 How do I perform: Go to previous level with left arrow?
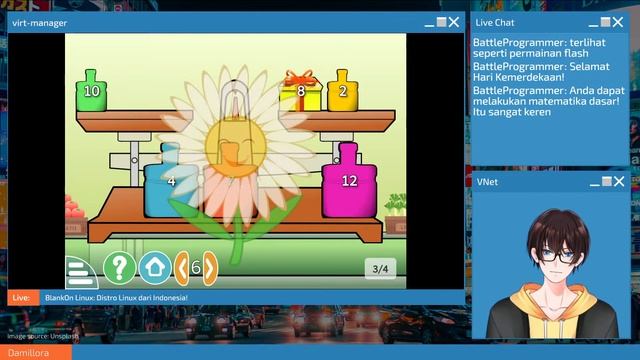pos(182,268)
